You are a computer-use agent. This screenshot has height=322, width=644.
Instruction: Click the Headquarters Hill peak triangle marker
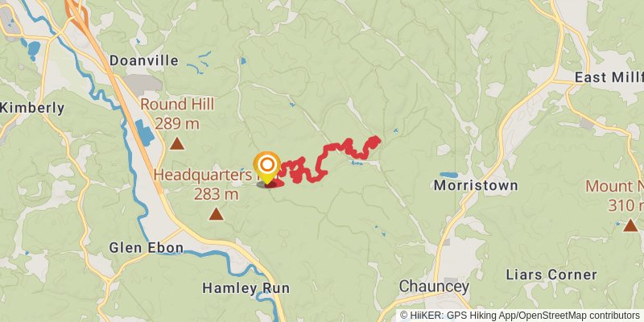216,214
